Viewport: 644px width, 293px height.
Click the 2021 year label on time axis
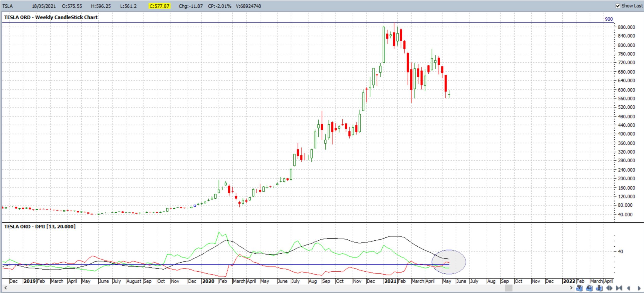(x=390, y=281)
